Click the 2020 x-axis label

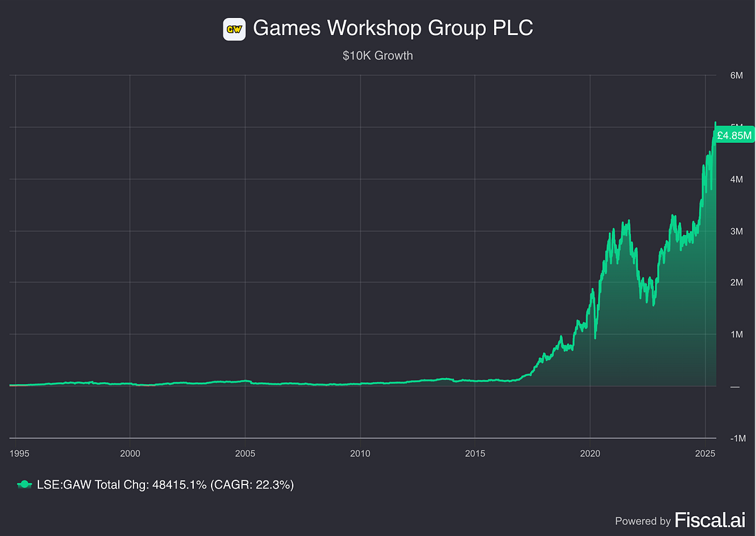590,454
